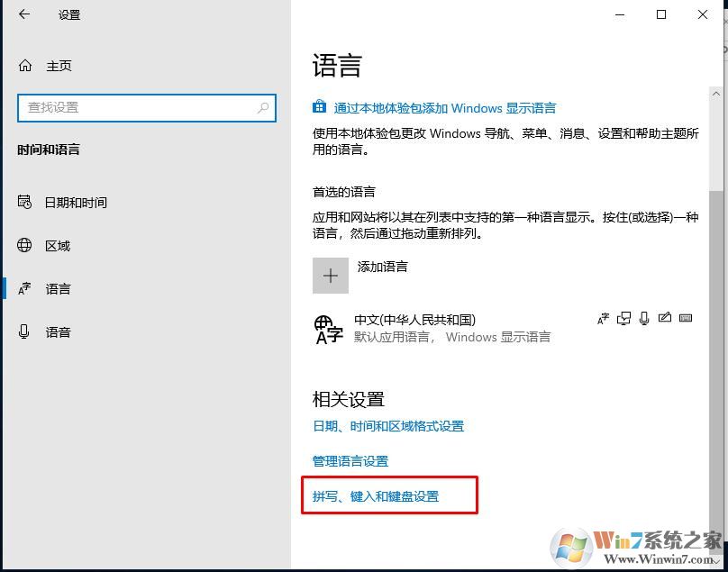This screenshot has height=572, width=728.
Task: Open 拼写、键入和键盘设置 link
Action: (376, 497)
